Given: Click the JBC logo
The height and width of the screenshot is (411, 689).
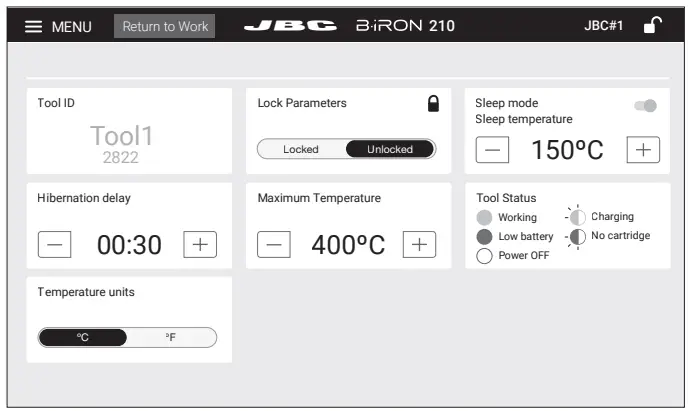Looking at the screenshot, I should [290, 26].
